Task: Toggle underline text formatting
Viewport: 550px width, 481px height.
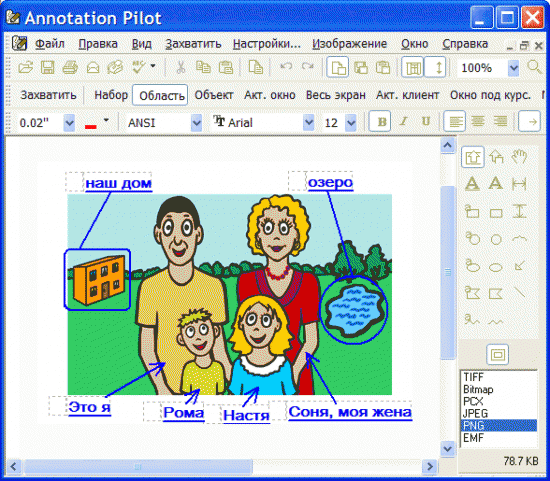Action: pyautogui.click(x=425, y=122)
